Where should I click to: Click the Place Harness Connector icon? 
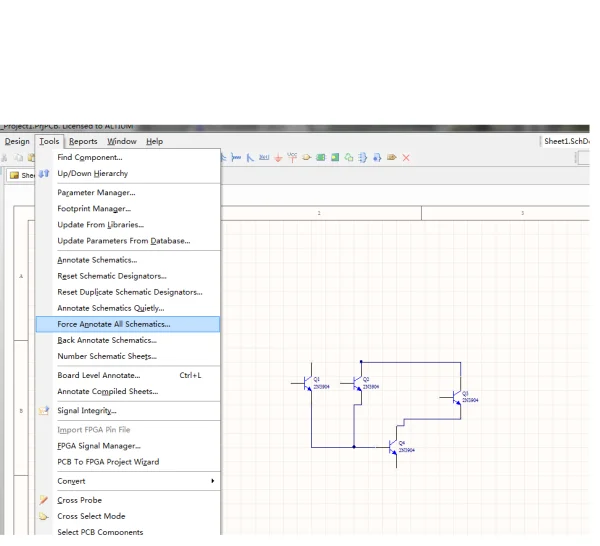[363, 157]
